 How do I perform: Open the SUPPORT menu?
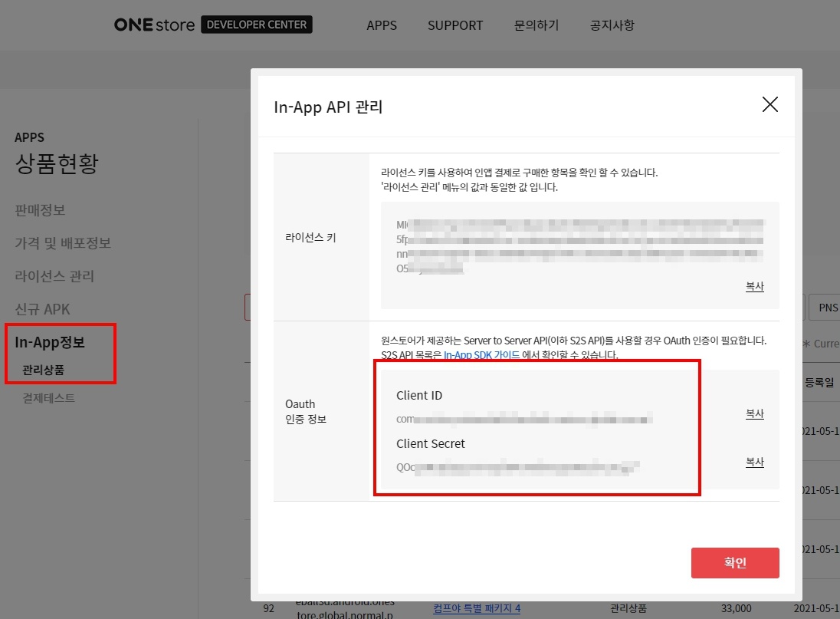pos(455,25)
